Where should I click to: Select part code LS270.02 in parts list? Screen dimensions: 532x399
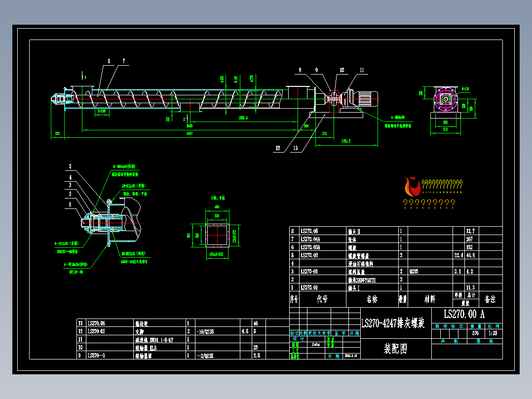(x=309, y=255)
